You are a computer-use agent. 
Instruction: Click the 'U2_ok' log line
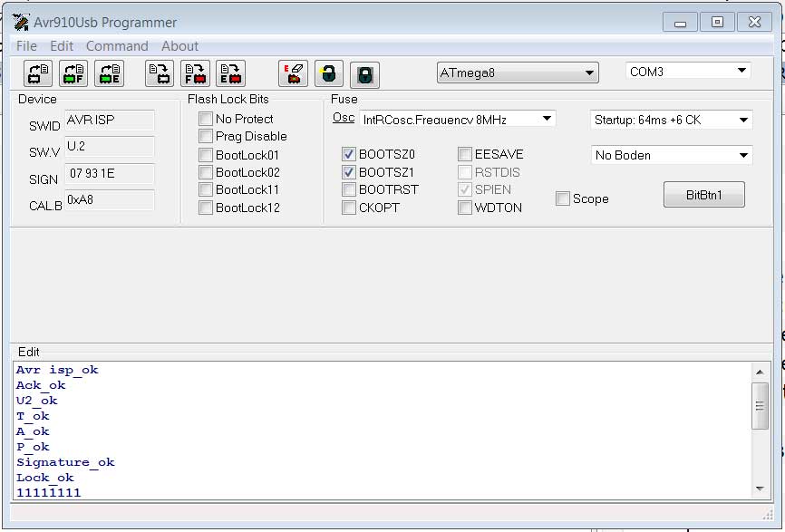coord(36,401)
